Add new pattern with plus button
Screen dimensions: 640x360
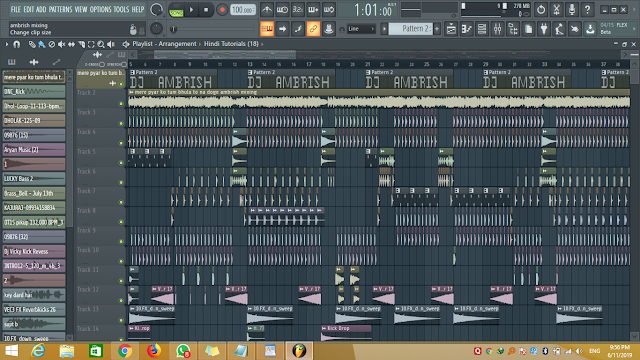click(x=437, y=29)
